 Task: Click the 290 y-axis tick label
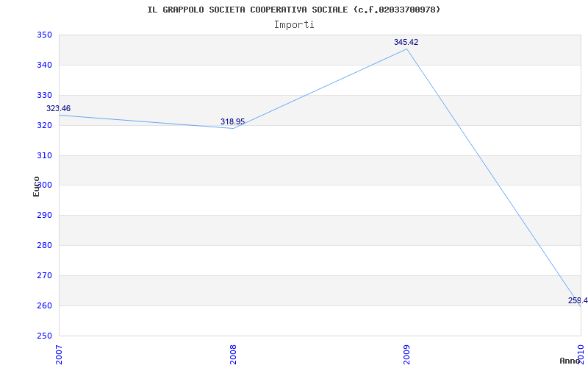pos(44,215)
